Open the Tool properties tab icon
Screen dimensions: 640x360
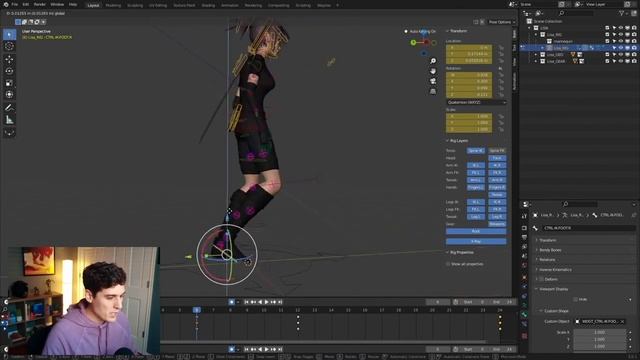pyautogui.click(x=524, y=216)
